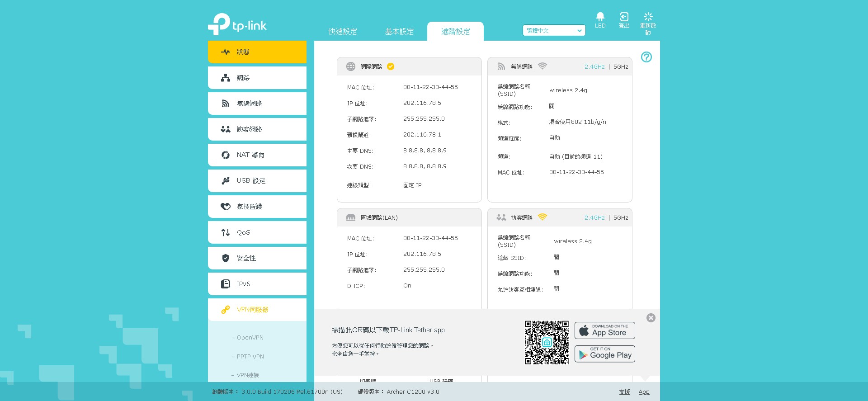
Task: Click the yellow Internet status checkmark
Action: (x=391, y=66)
